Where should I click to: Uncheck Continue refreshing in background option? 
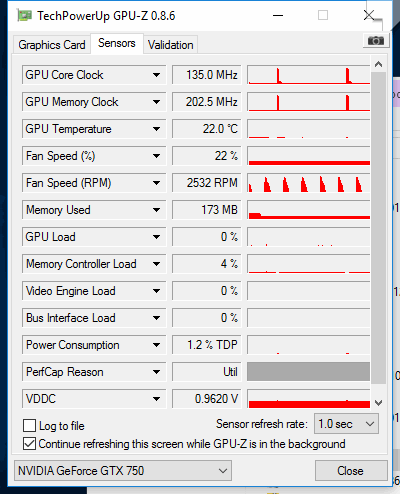30,444
